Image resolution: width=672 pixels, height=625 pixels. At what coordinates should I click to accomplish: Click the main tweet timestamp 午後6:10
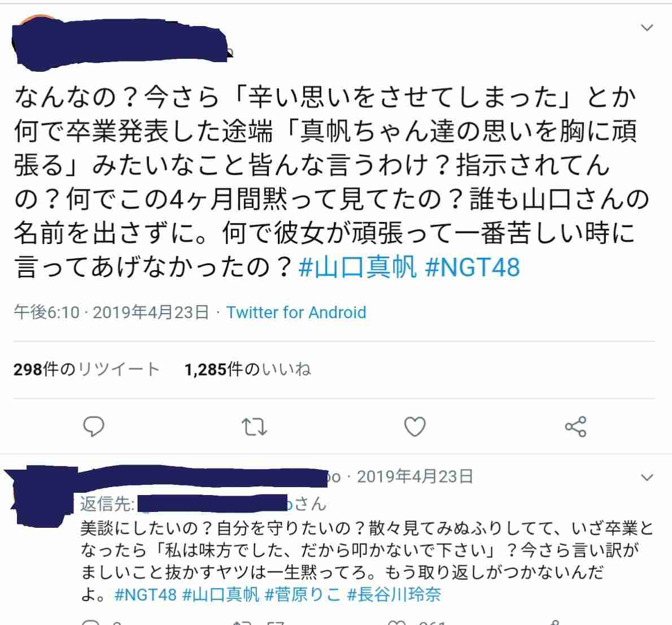[47, 312]
